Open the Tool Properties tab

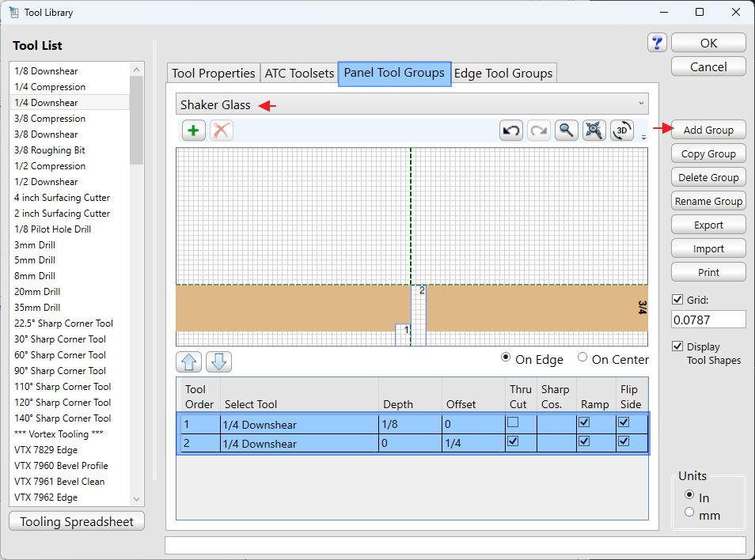214,74
